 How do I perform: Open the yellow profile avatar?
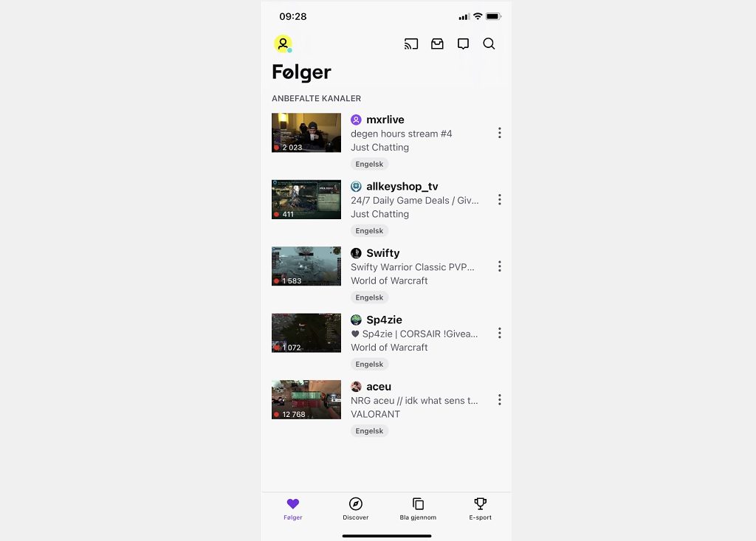(283, 44)
